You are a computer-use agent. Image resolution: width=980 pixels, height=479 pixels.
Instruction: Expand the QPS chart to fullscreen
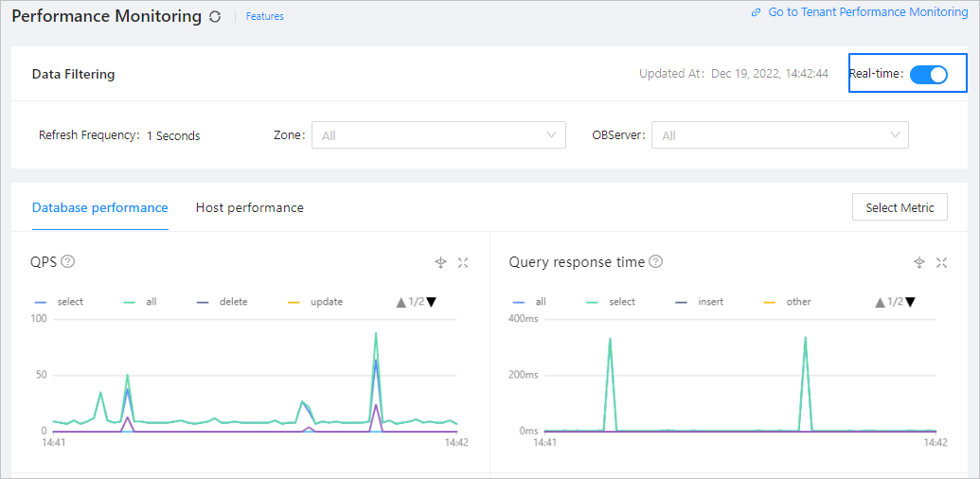point(462,263)
